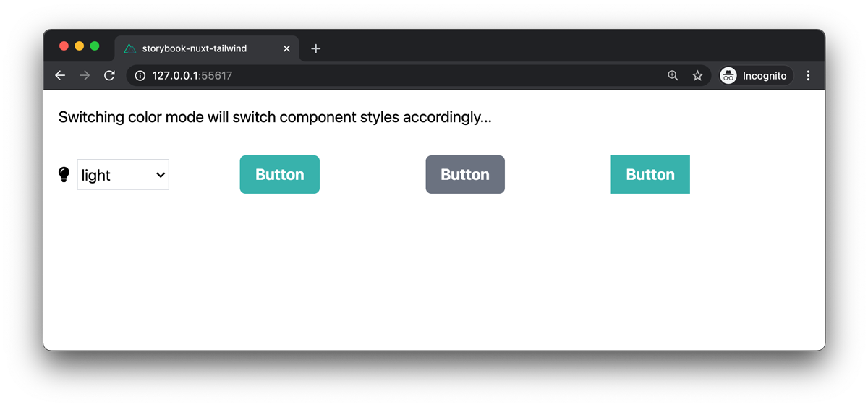Click the square-cornered teal Button
Screen dimensions: 868x407
(x=650, y=174)
